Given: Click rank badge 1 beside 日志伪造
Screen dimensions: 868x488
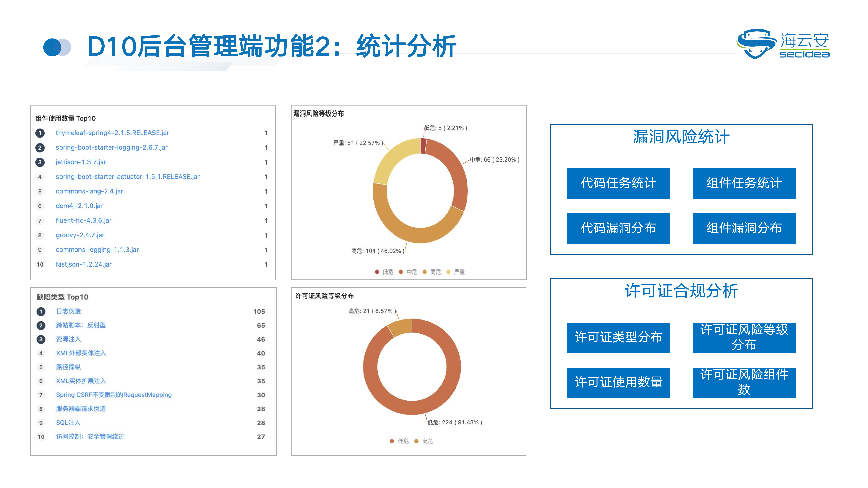Looking at the screenshot, I should coord(41,312).
